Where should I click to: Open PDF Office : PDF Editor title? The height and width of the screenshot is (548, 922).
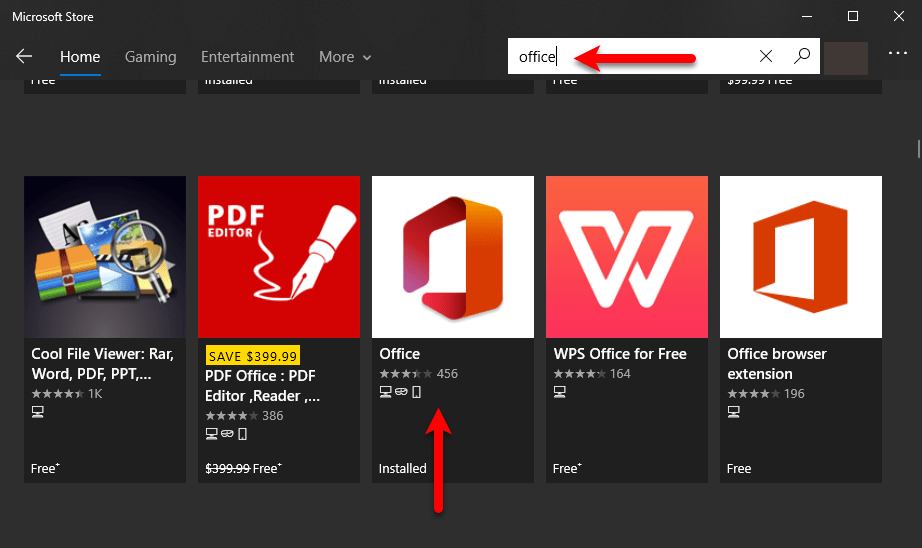(262, 386)
